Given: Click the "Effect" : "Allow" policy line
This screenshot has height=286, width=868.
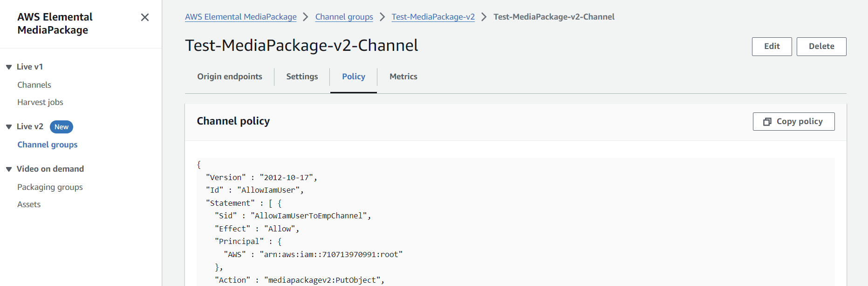Looking at the screenshot, I should click(257, 229).
